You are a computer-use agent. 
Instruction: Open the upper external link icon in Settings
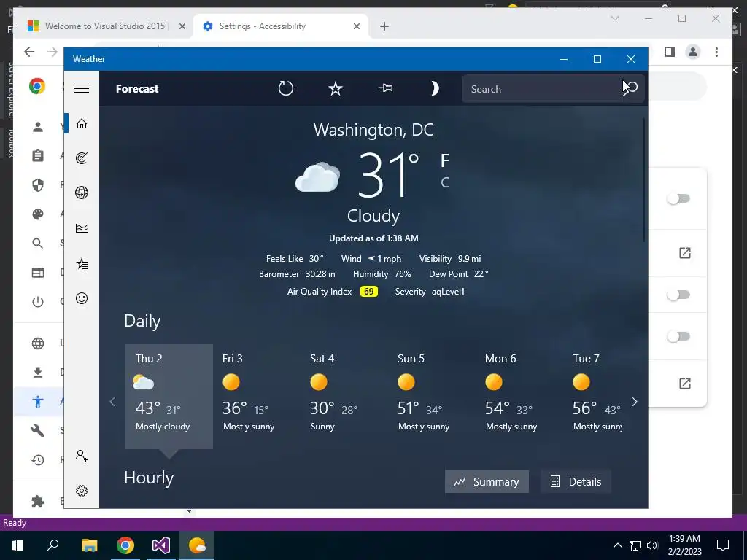[x=684, y=253]
